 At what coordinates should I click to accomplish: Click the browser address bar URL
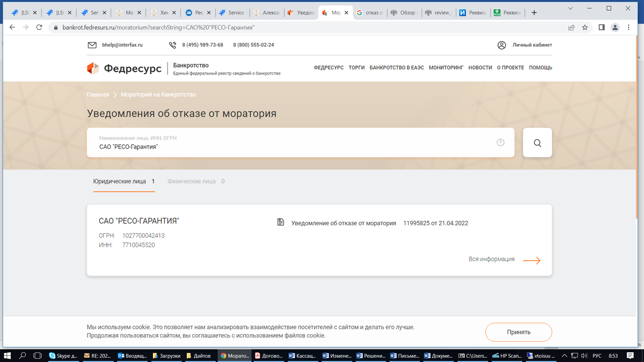(158, 27)
